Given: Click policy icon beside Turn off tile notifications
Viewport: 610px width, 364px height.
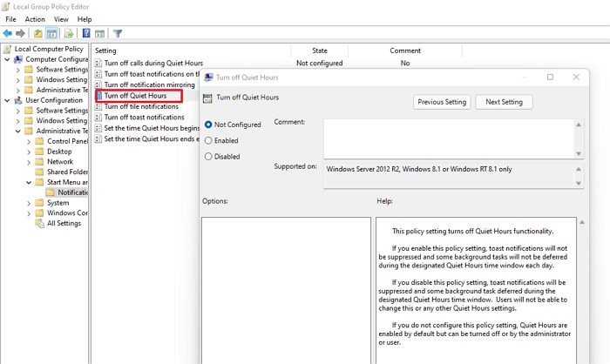Looking at the screenshot, I should pos(98,106).
